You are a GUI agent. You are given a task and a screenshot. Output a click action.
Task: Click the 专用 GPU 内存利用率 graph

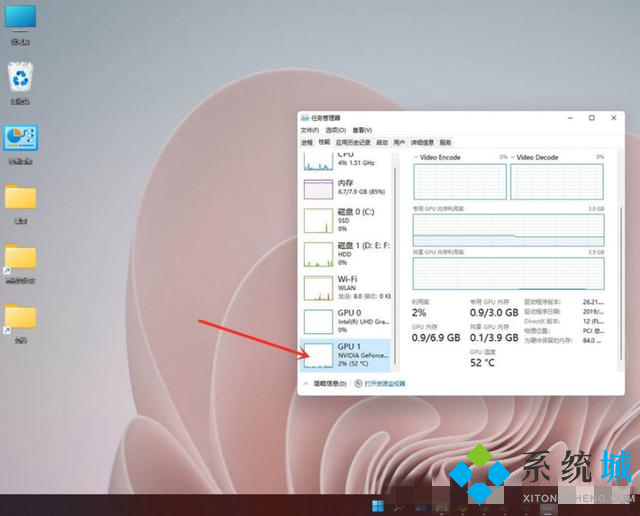tap(509, 230)
